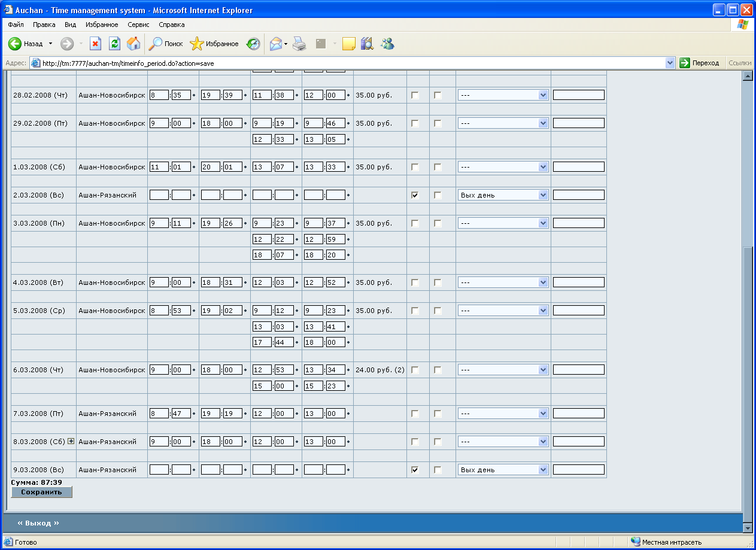Open the 'Вых день' dropdown for 2.03.2008
The width and height of the screenshot is (756, 550).
coord(503,195)
